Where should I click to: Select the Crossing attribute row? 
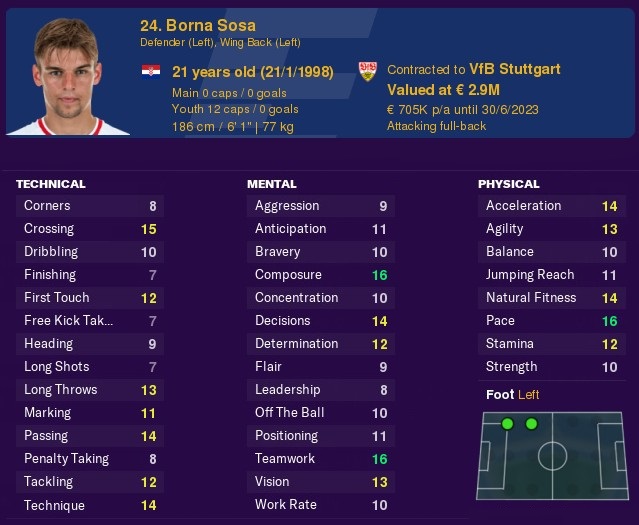click(90, 229)
